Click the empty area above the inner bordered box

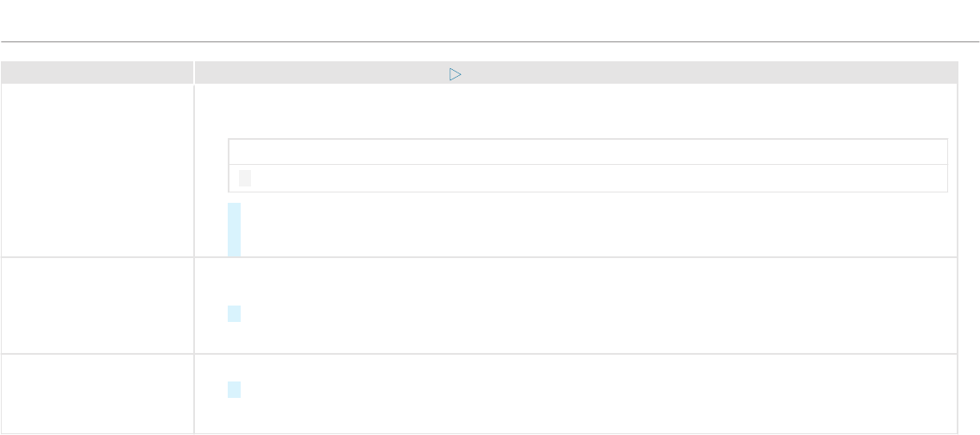576,112
